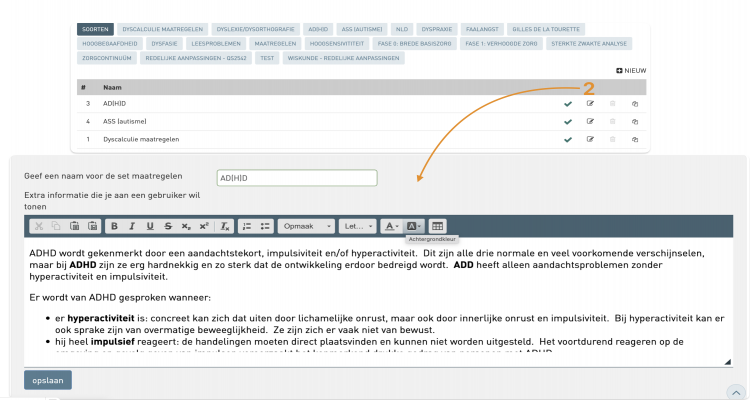Insert a bulleted list
750x400 pixels.
pos(266,226)
